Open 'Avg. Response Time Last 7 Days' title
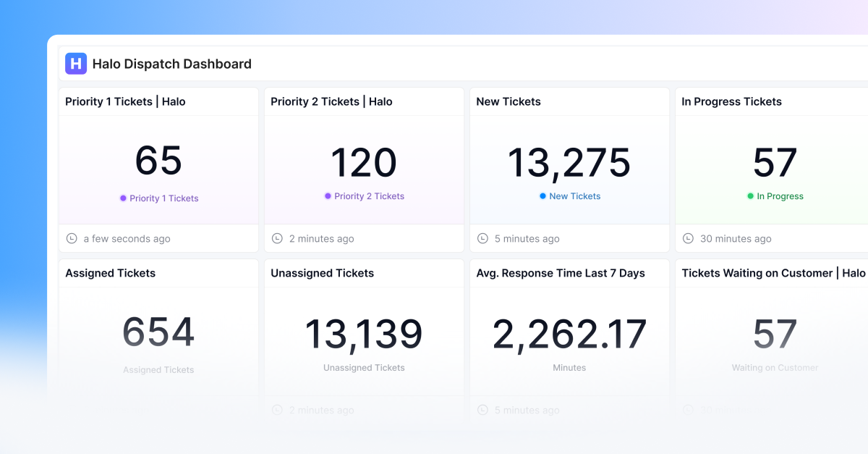868x454 pixels. click(x=561, y=273)
